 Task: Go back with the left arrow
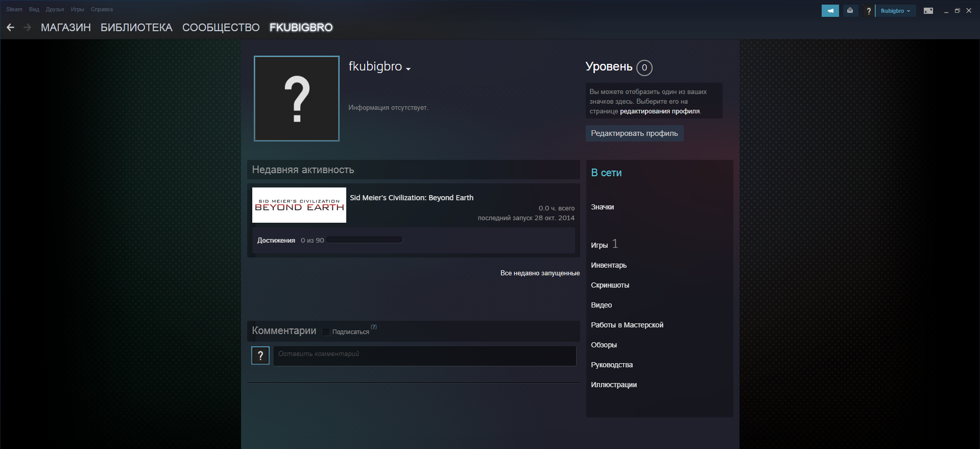click(x=10, y=28)
